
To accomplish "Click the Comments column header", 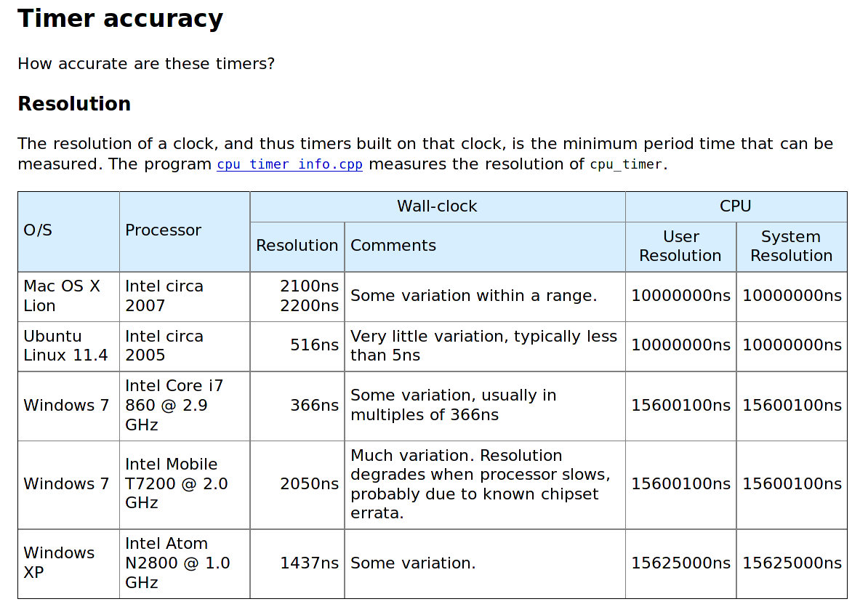I will (x=393, y=246).
